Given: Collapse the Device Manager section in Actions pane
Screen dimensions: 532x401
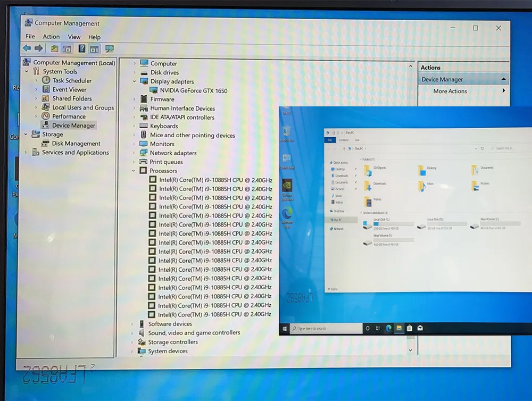Looking at the screenshot, I should [503, 79].
